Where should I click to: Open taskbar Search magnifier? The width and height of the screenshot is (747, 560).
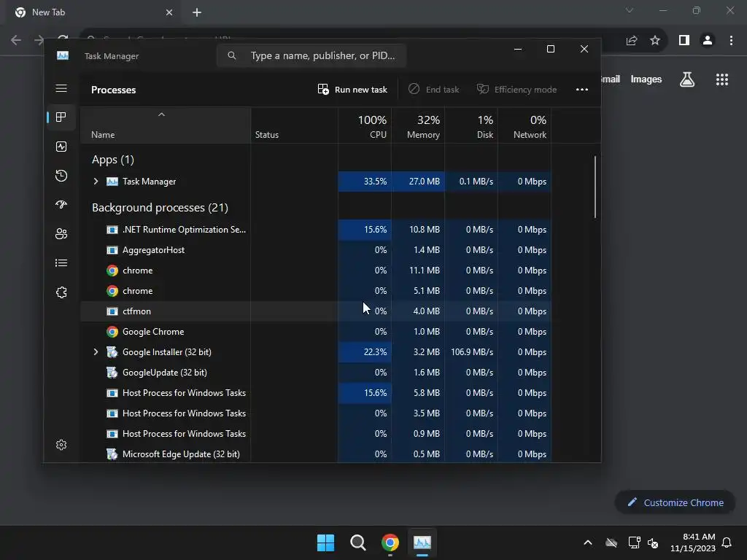coord(357,542)
